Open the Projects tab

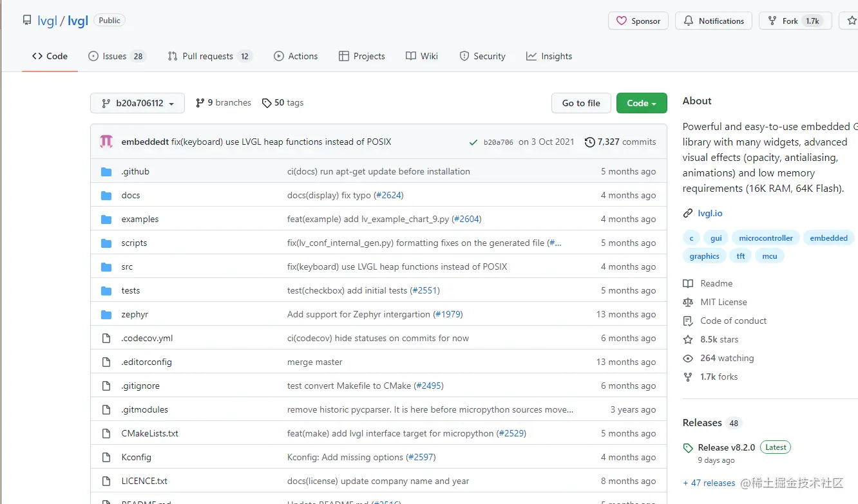click(361, 56)
